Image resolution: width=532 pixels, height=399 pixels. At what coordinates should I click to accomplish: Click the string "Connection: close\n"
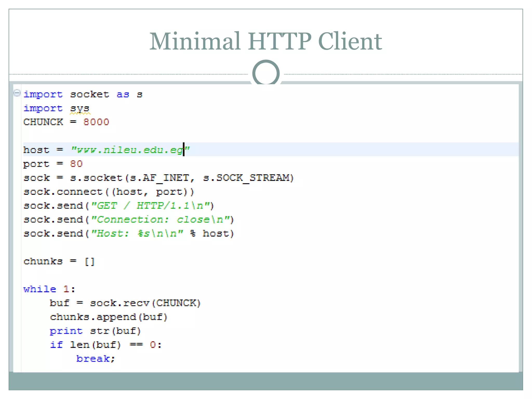(161, 220)
